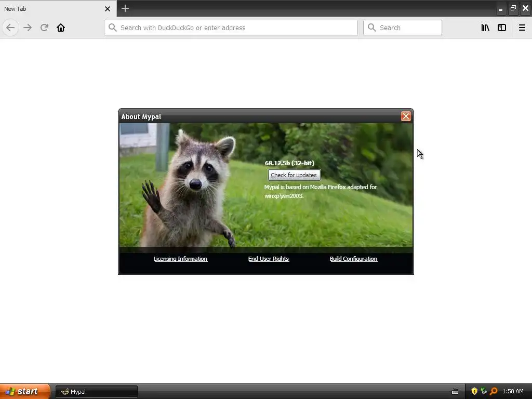532x399 pixels.
Task: Focus the Search box in the toolbar
Action: [403, 28]
